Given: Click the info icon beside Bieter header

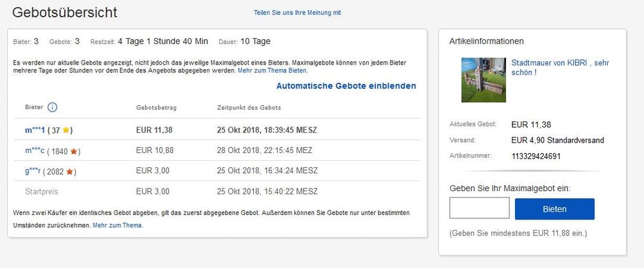Looking at the screenshot, I should pos(53,107).
